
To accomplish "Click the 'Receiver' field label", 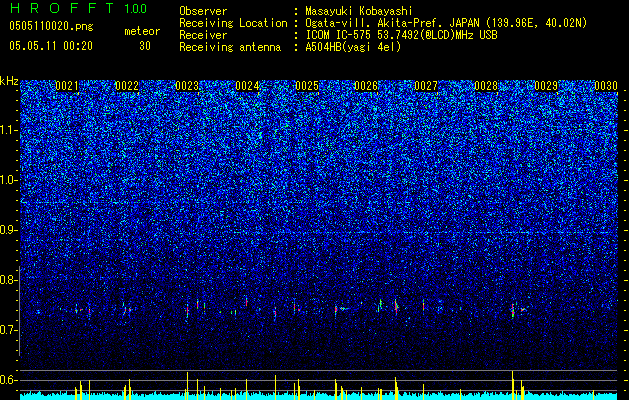I will pos(203,35).
